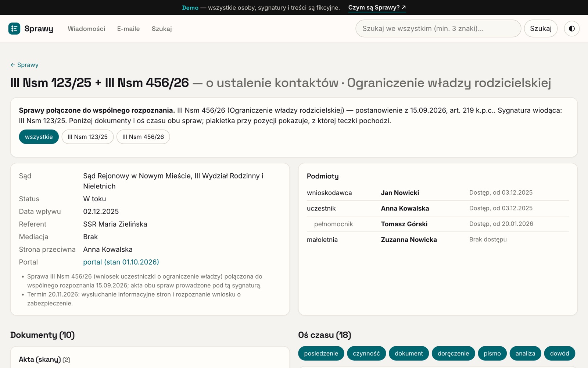588x368 pixels.
Task: Click the 'Oś czasu (18)' heading
Action: click(325, 335)
